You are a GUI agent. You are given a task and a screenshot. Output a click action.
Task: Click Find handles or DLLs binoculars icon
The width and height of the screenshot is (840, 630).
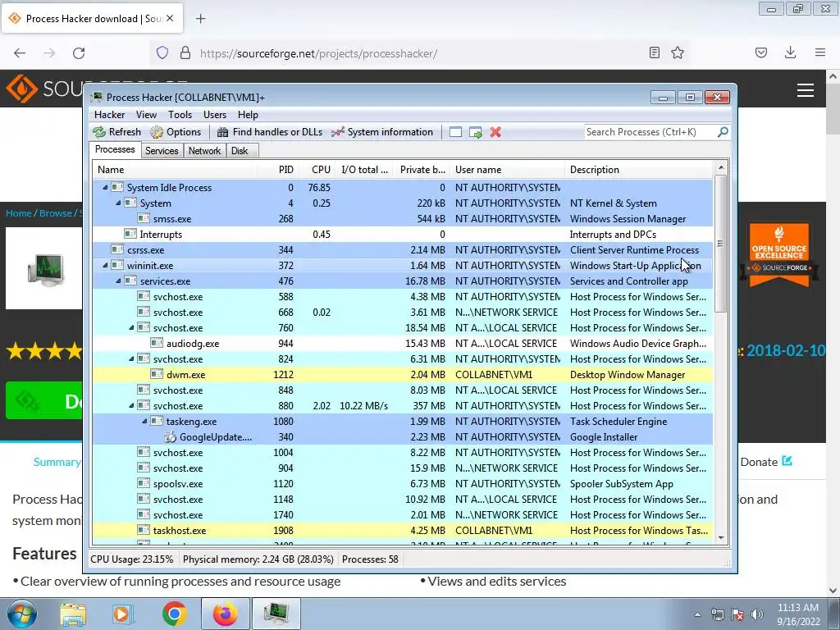pos(222,132)
